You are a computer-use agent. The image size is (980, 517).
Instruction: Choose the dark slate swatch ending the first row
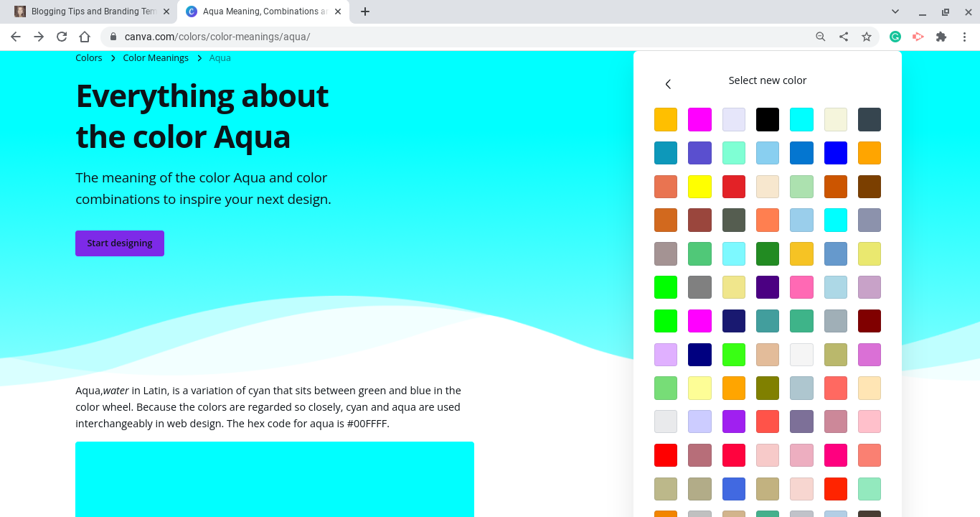click(870, 119)
